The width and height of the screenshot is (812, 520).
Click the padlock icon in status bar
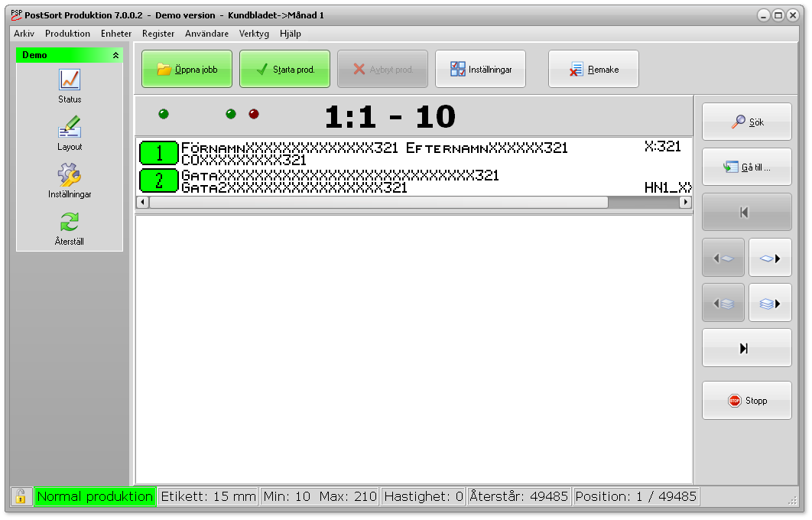tap(21, 497)
